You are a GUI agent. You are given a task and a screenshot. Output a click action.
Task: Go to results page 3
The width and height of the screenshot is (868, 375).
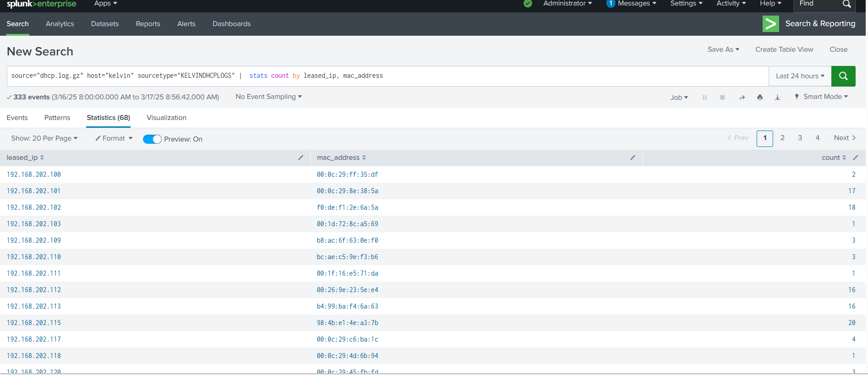tap(800, 138)
